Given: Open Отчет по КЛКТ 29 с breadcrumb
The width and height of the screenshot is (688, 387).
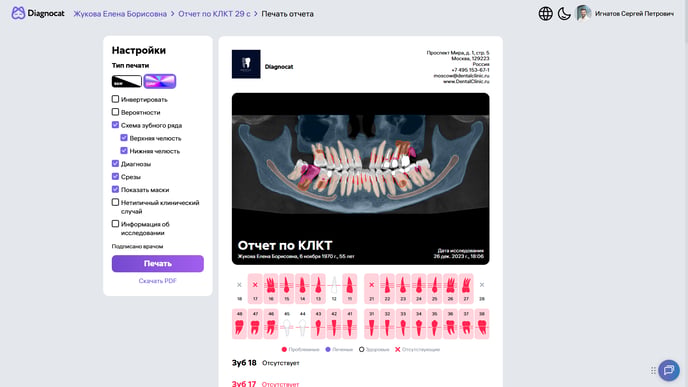Looking at the screenshot, I should click(214, 14).
